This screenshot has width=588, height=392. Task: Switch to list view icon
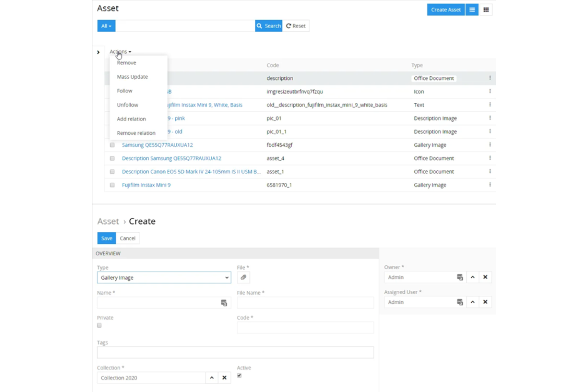(x=472, y=10)
